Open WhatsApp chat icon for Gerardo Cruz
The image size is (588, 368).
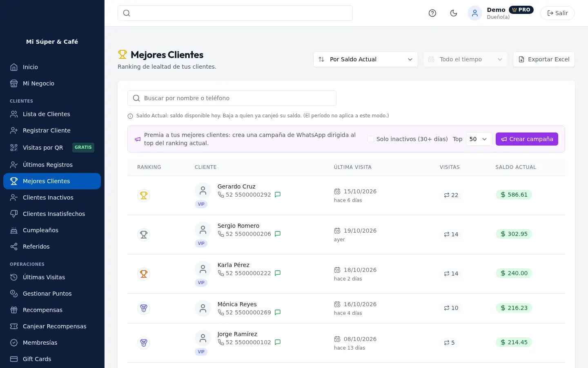[278, 195]
